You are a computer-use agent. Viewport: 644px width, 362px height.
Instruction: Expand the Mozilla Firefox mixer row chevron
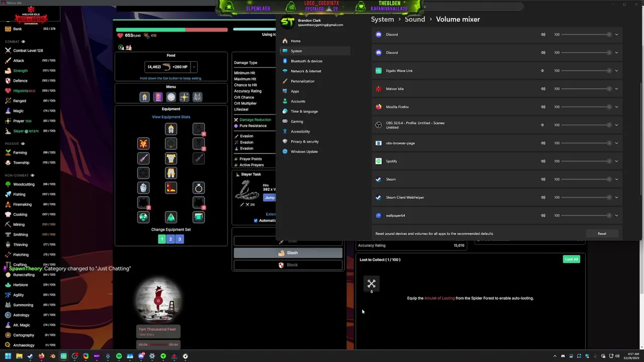click(616, 107)
